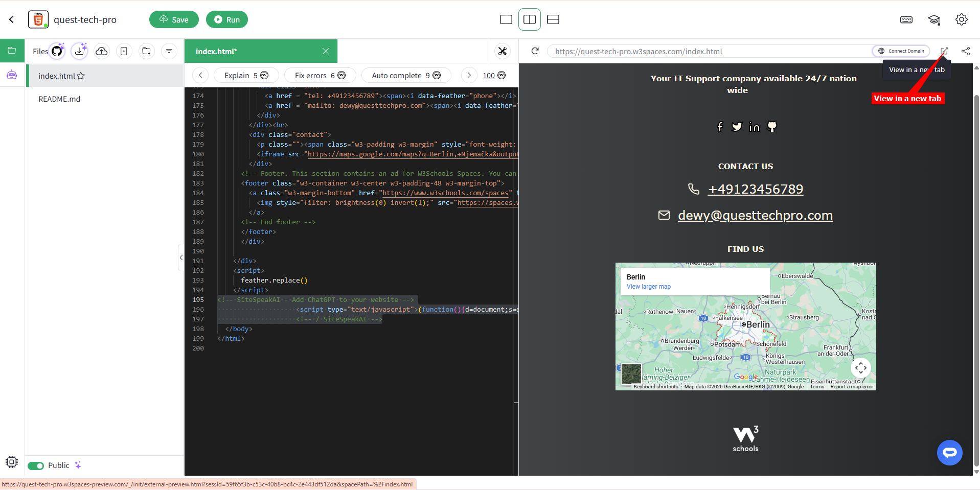Viewport: 980px width, 490px height.
Task: Click the map Terms link
Action: click(x=817, y=387)
